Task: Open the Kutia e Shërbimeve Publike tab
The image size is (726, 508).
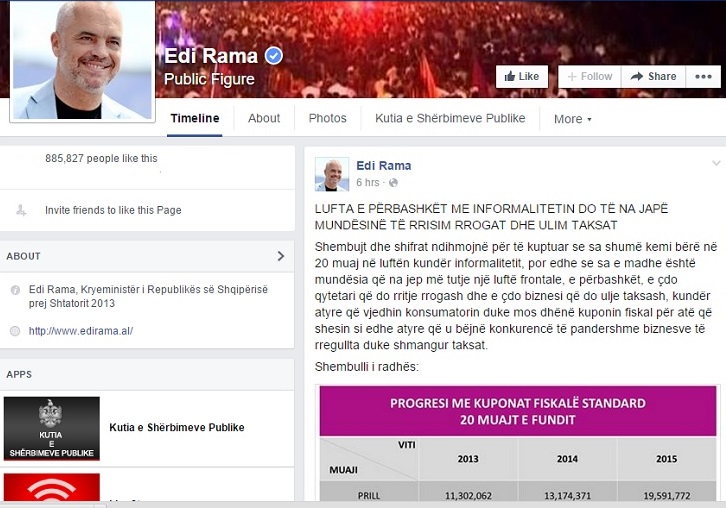Action: (x=450, y=119)
